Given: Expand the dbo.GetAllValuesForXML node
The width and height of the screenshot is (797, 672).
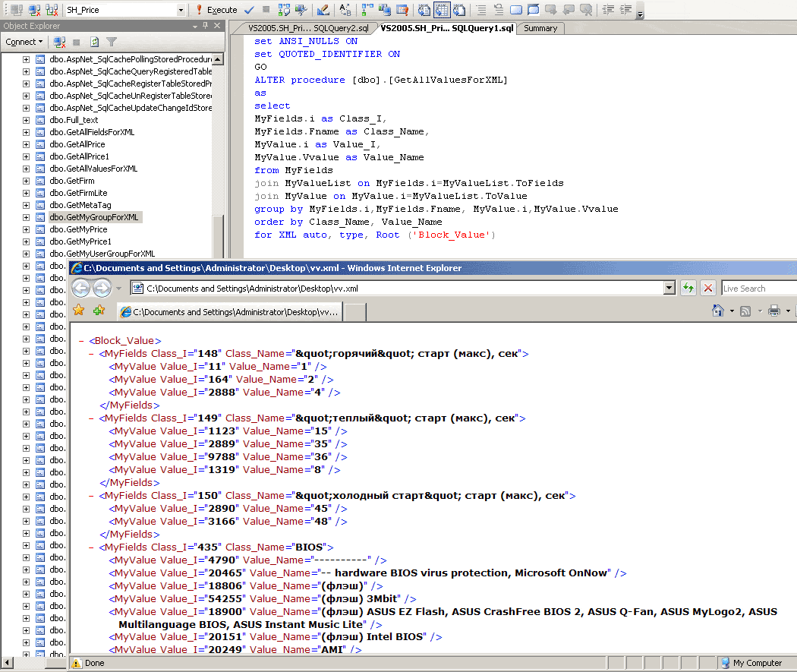Looking at the screenshot, I should tap(26, 169).
